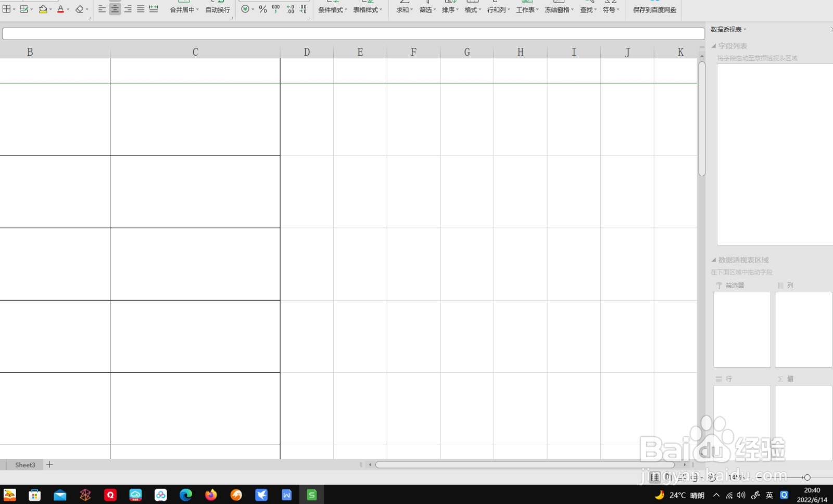The image size is (833, 504).
Task: Apply the fill color bucket
Action: (x=43, y=9)
